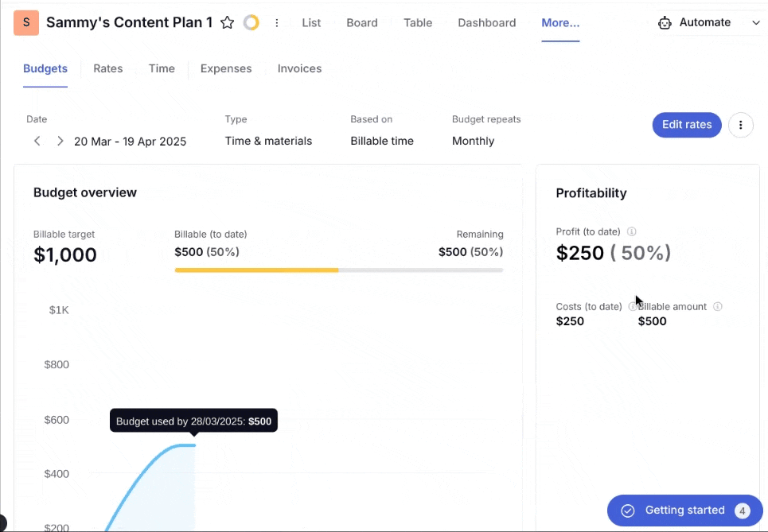Click the $1K chart axis label
The width and height of the screenshot is (768, 532).
tap(59, 310)
